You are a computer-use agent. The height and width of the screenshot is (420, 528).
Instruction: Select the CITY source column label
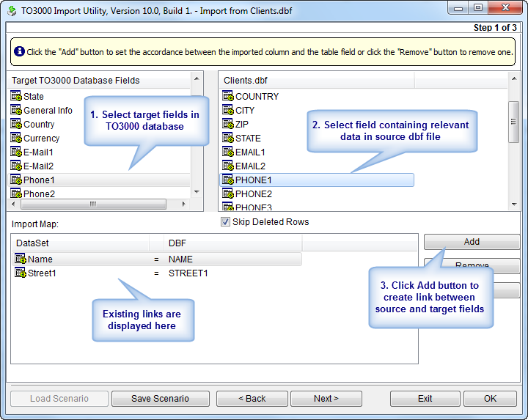pyautogui.click(x=245, y=111)
